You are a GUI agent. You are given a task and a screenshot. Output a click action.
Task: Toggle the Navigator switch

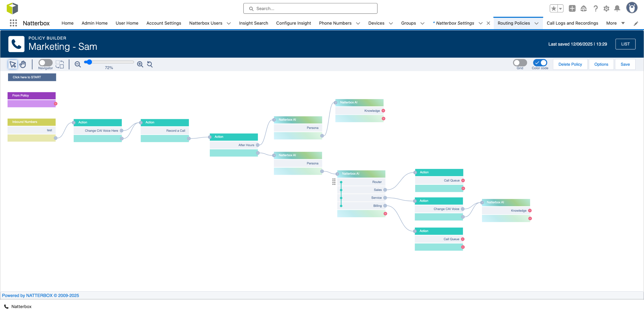click(45, 63)
